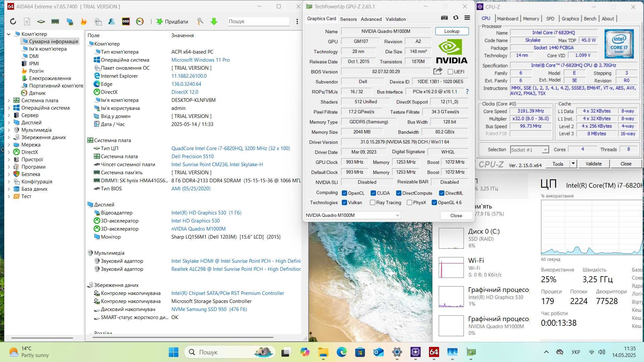This screenshot has width=644, height=362.
Task: Toggle the Ray Tracing checkbox in GPU-Z
Action: (x=372, y=202)
